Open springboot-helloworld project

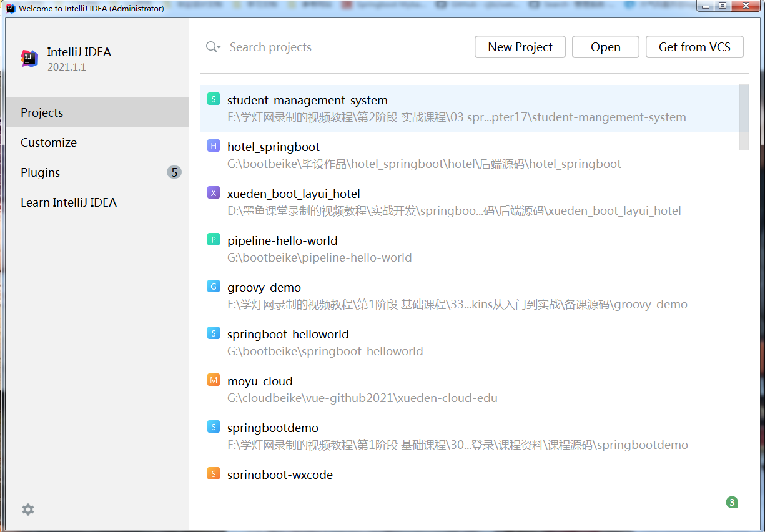470,342
